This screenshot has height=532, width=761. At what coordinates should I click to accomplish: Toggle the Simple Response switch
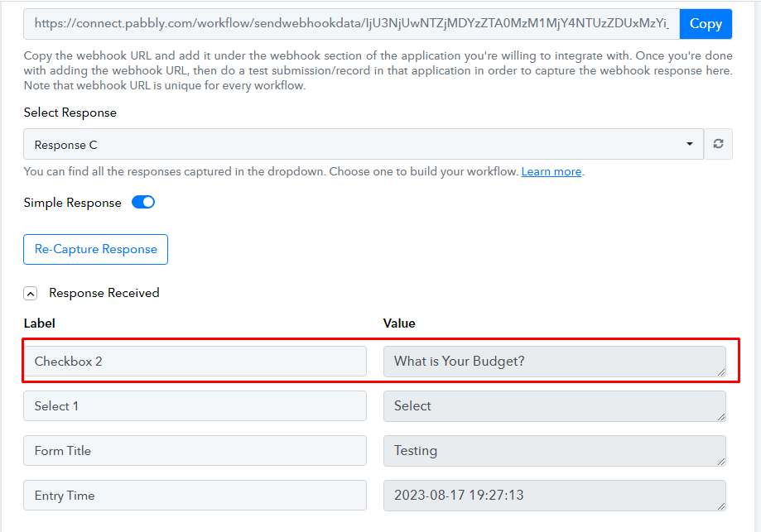[143, 202]
